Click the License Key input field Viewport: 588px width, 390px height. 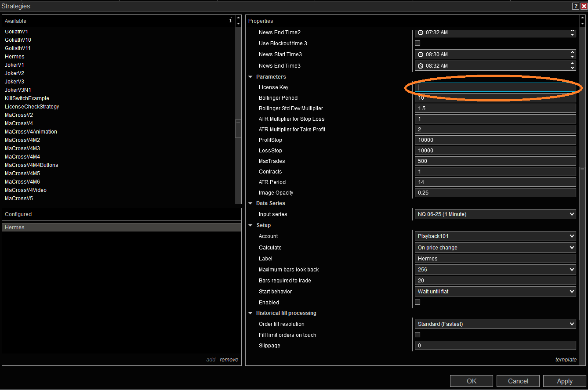point(495,87)
